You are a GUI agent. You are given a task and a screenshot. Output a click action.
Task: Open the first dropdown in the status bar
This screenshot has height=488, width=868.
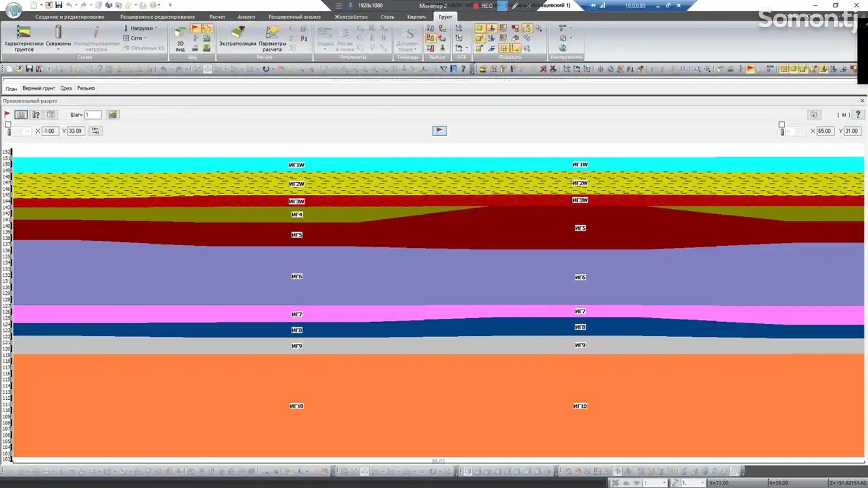[655, 483]
